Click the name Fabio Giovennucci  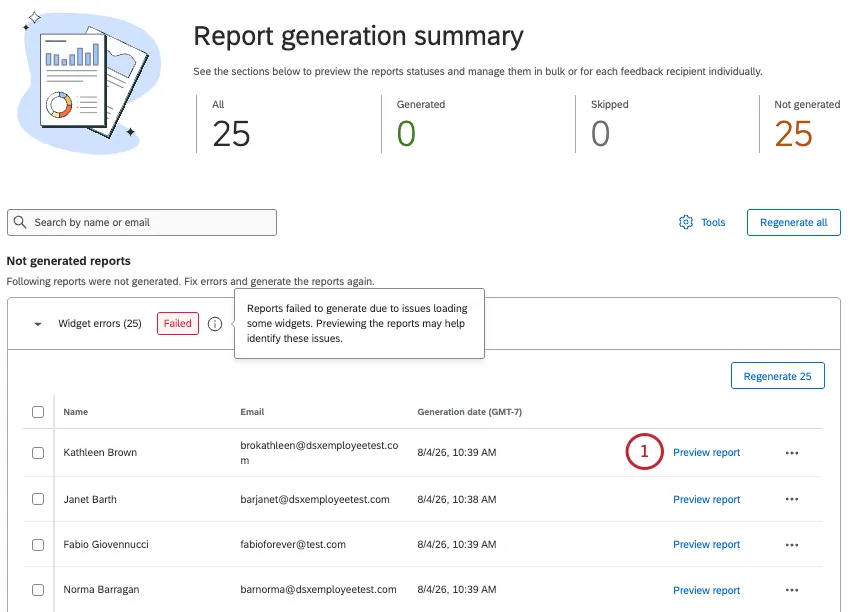click(106, 544)
